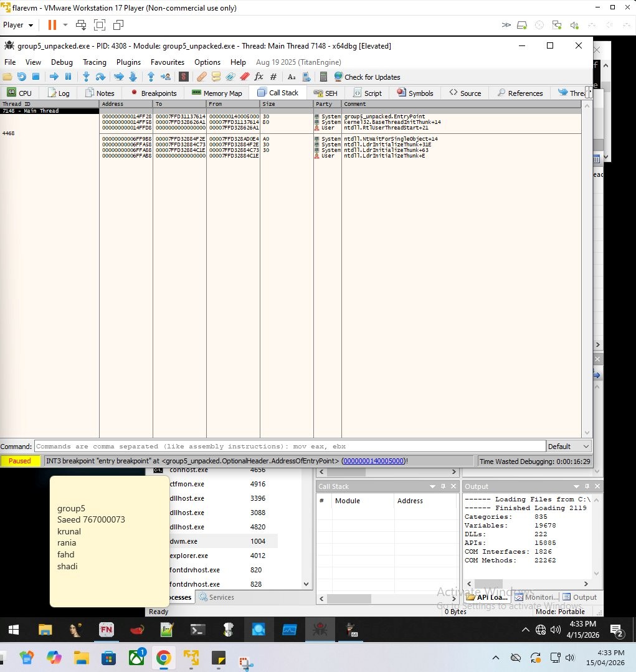Open the calculator icon in toolbar
This screenshot has width=636, height=672.
(323, 77)
